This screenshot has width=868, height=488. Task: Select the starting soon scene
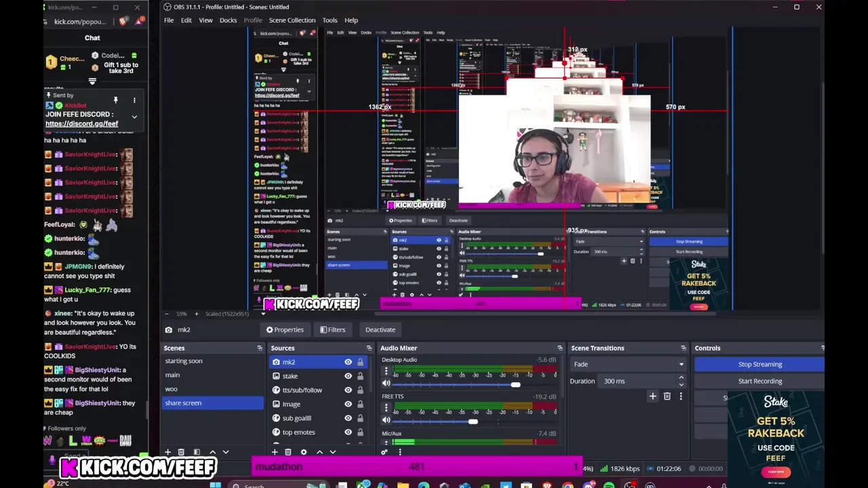click(213, 361)
